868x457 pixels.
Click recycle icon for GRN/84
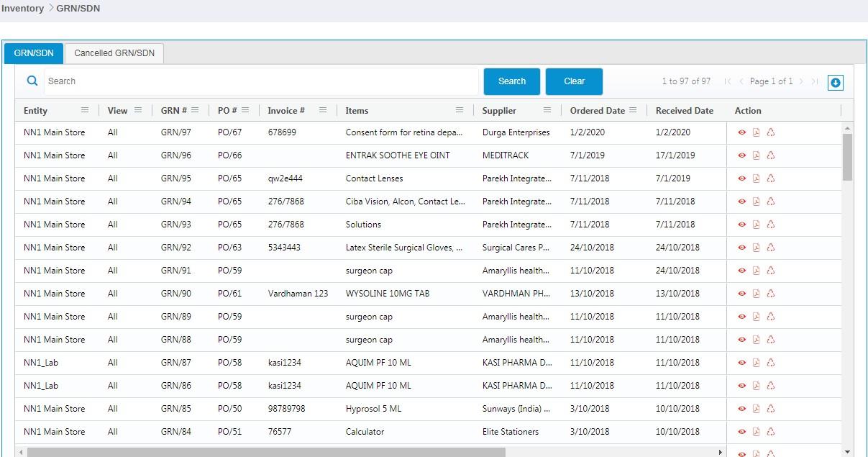tap(771, 432)
